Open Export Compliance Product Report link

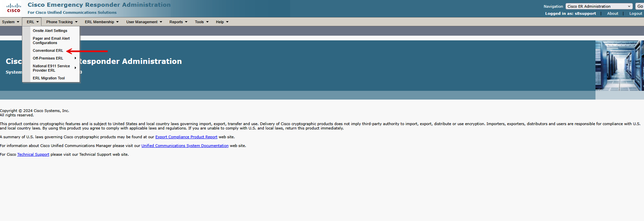[x=186, y=137]
